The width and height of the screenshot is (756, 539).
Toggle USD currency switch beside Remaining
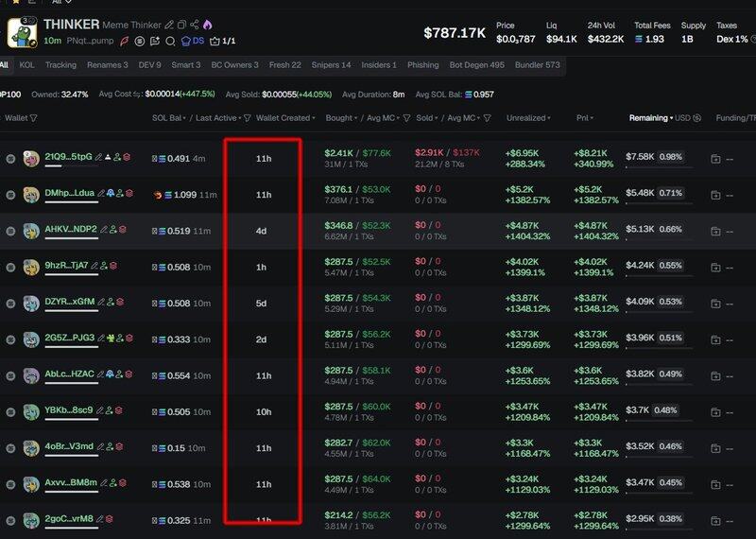tap(696, 118)
